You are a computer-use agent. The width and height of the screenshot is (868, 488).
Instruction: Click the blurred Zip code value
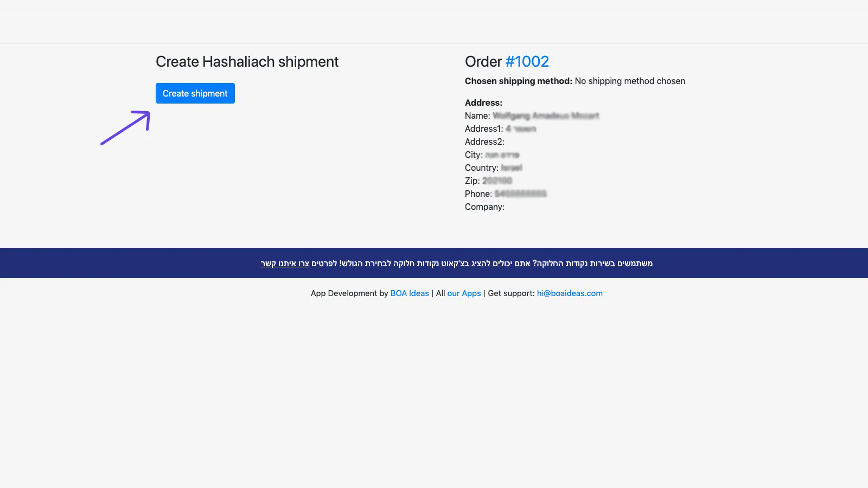coord(497,181)
